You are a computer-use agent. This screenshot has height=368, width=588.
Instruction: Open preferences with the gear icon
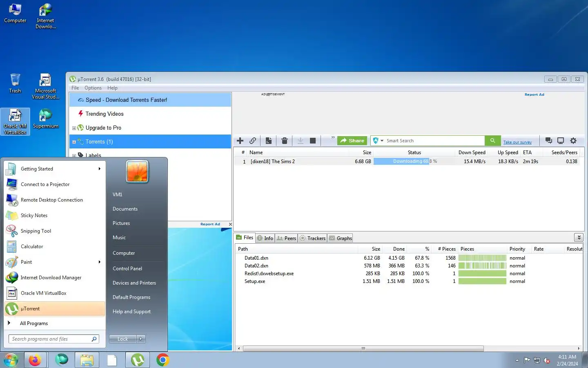(x=573, y=141)
